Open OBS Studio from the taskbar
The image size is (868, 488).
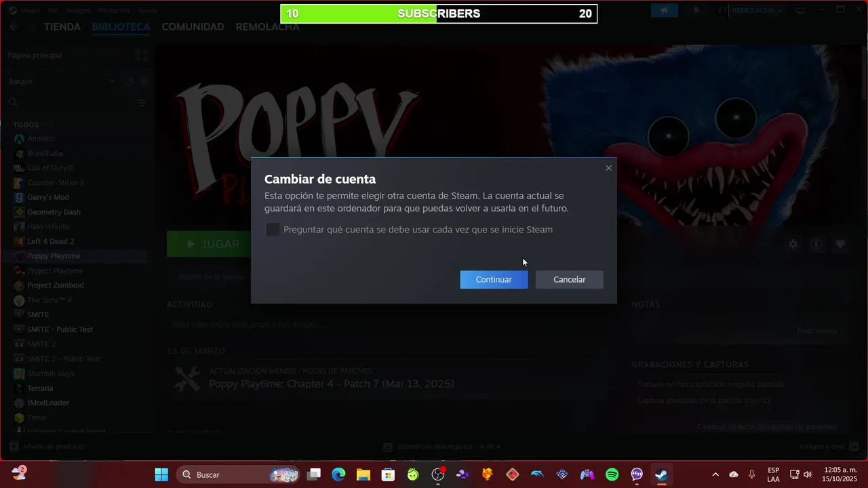click(x=438, y=474)
